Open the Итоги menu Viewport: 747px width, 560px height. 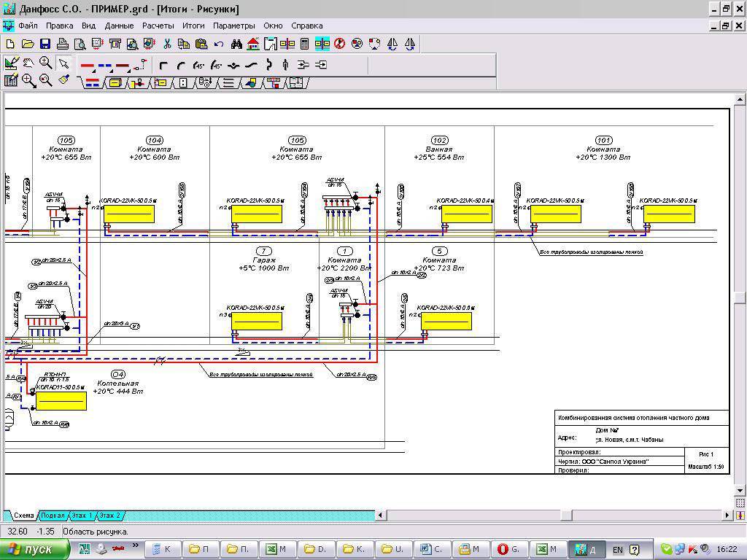pyautogui.click(x=193, y=26)
